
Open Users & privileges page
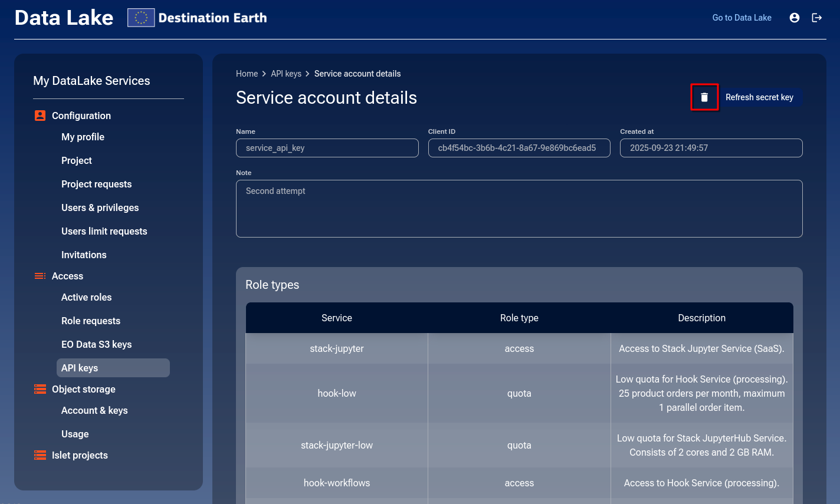coord(100,207)
